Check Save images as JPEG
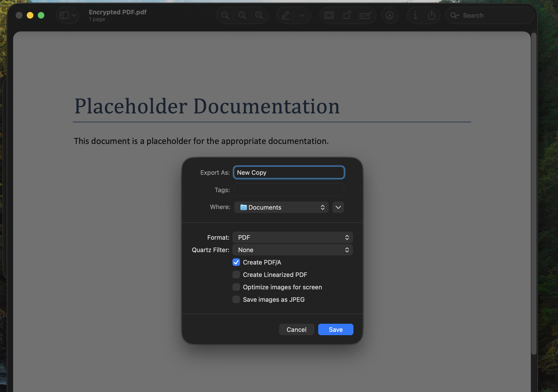The height and width of the screenshot is (392, 558). click(x=236, y=299)
